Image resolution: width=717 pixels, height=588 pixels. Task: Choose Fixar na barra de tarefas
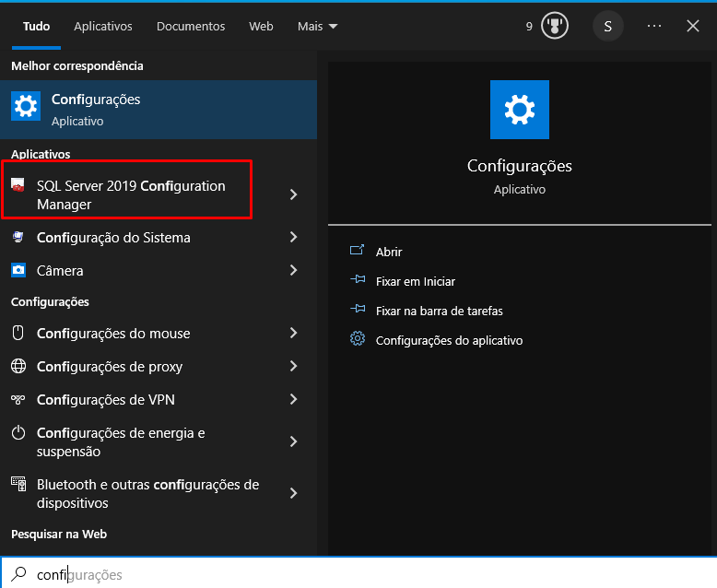pos(439,311)
